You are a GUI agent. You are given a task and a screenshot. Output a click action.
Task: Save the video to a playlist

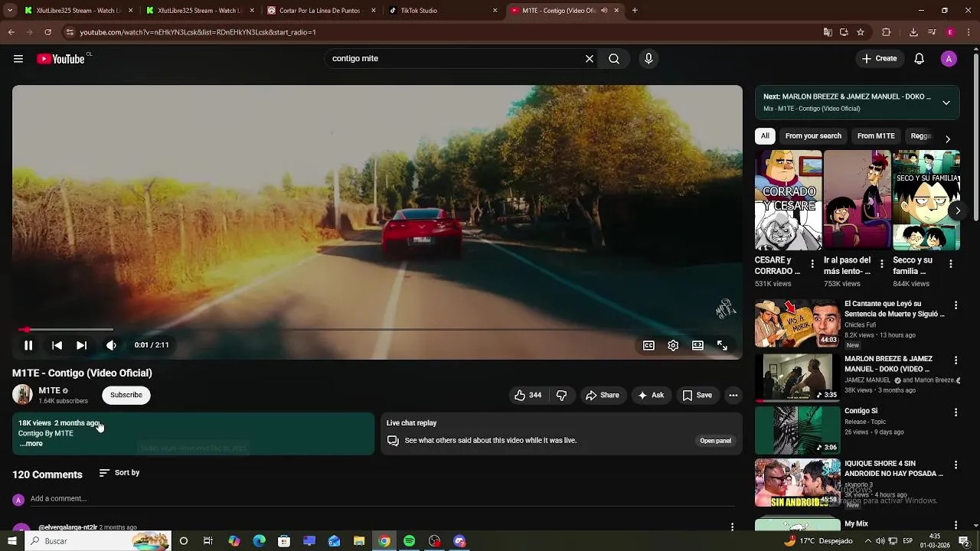697,396
